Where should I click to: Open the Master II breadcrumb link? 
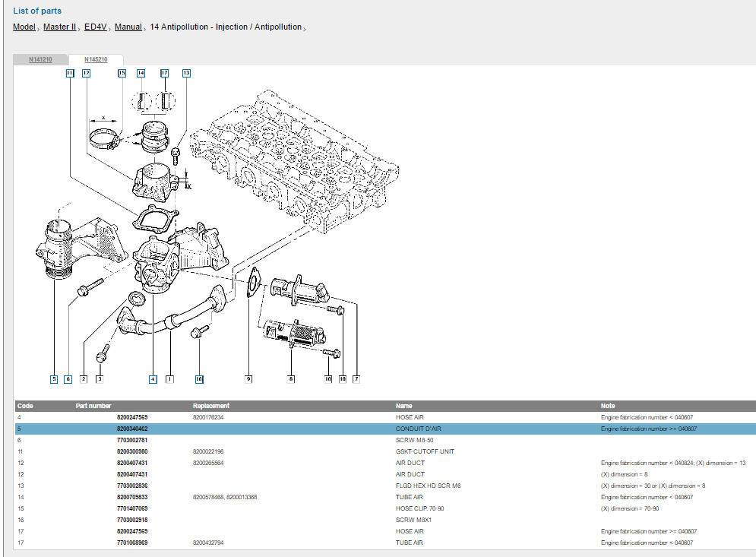(60, 27)
